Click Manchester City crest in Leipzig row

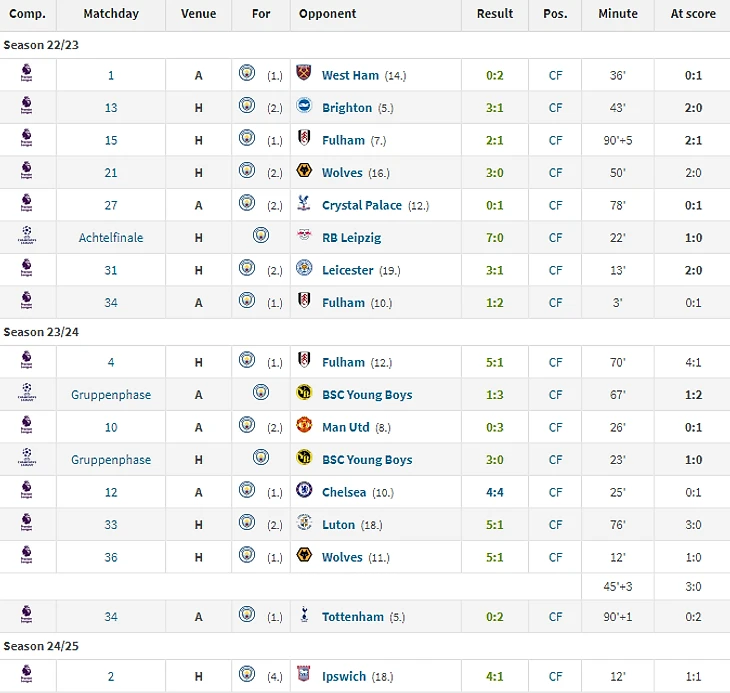pyautogui.click(x=261, y=235)
